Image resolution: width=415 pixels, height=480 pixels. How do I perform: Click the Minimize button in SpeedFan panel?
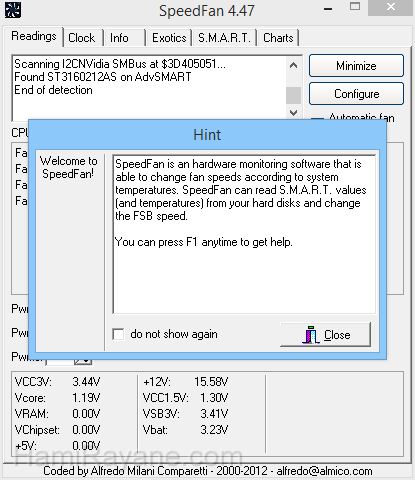click(x=356, y=66)
